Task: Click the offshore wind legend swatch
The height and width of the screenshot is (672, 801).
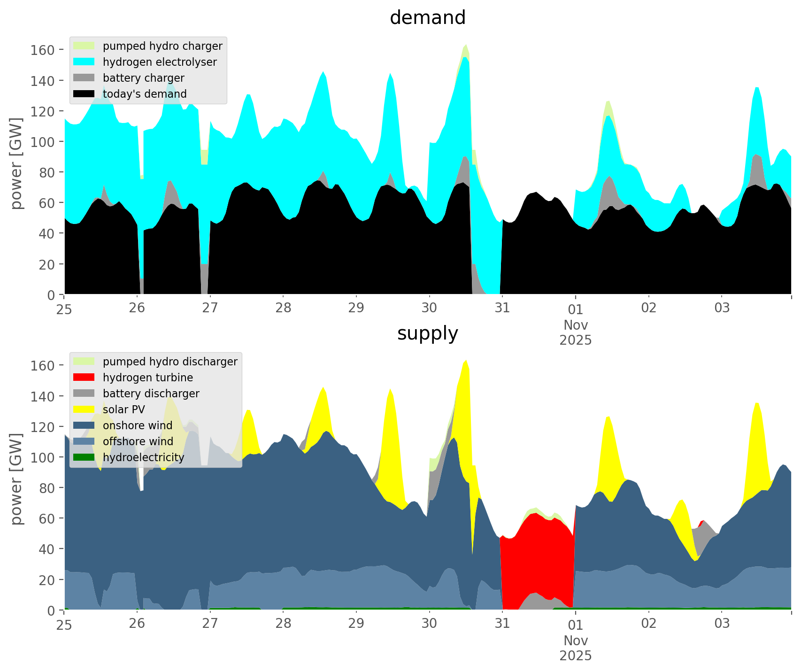Action: click(x=84, y=441)
